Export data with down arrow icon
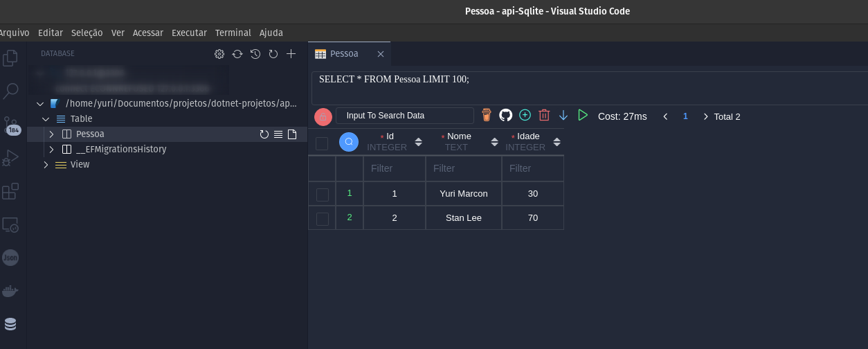This screenshot has width=868, height=349. 563,115
